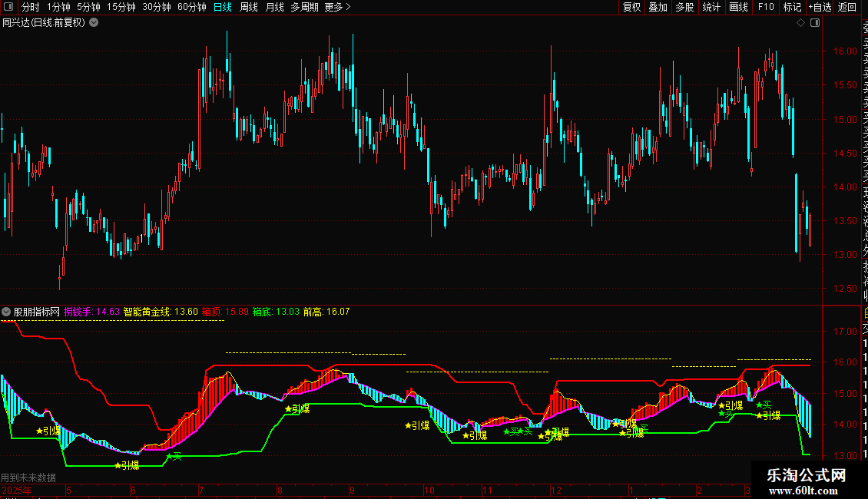The image size is (868, 499).
Task: Expand the 更多 periods menu
Action: coord(338,7)
